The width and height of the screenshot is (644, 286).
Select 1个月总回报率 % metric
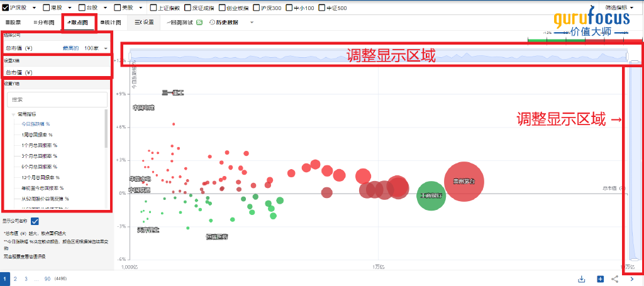coord(39,145)
